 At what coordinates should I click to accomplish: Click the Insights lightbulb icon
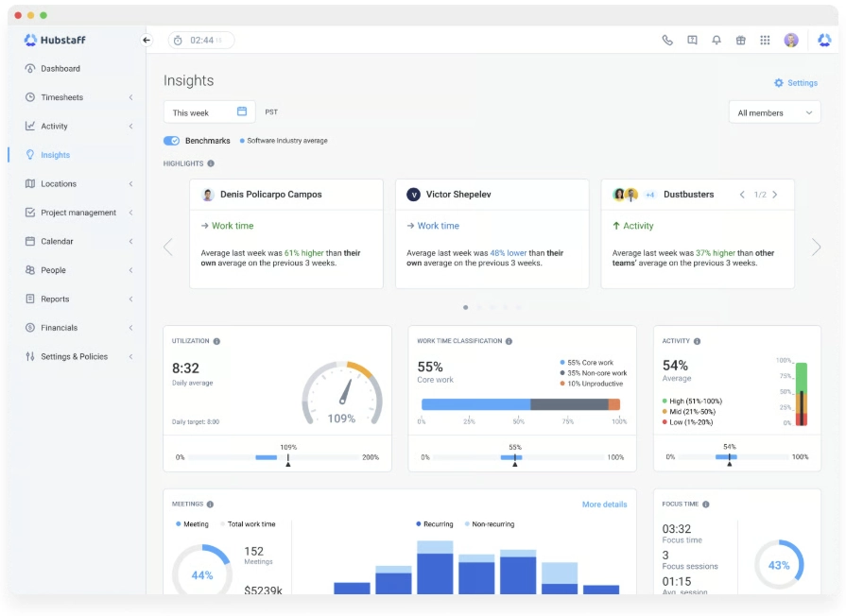pyautogui.click(x=30, y=155)
